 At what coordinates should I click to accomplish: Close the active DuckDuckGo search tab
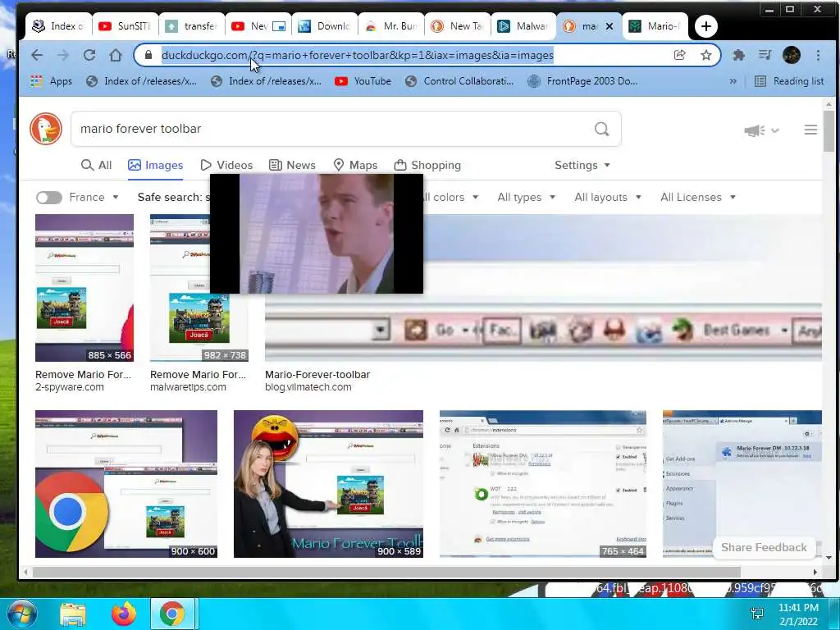[609, 26]
